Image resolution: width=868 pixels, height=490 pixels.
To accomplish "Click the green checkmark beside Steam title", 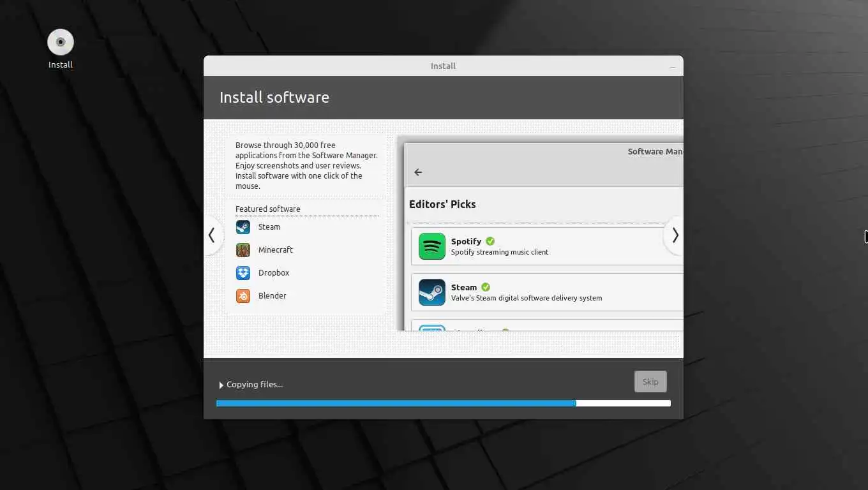I will click(486, 287).
